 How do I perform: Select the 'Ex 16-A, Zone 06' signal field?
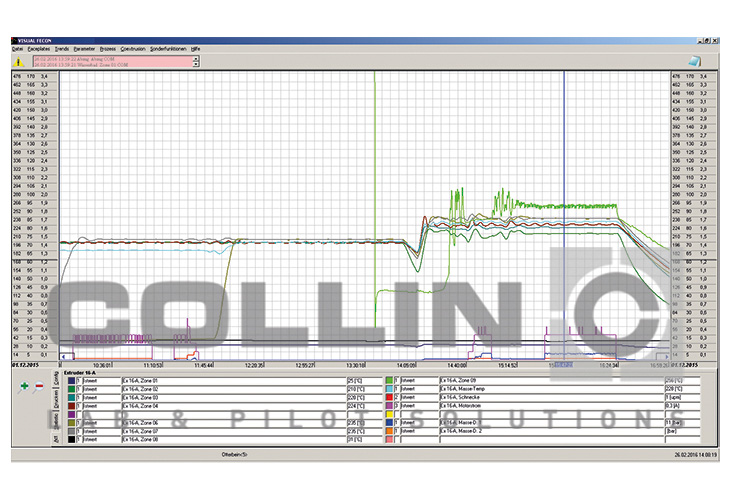[233, 423]
